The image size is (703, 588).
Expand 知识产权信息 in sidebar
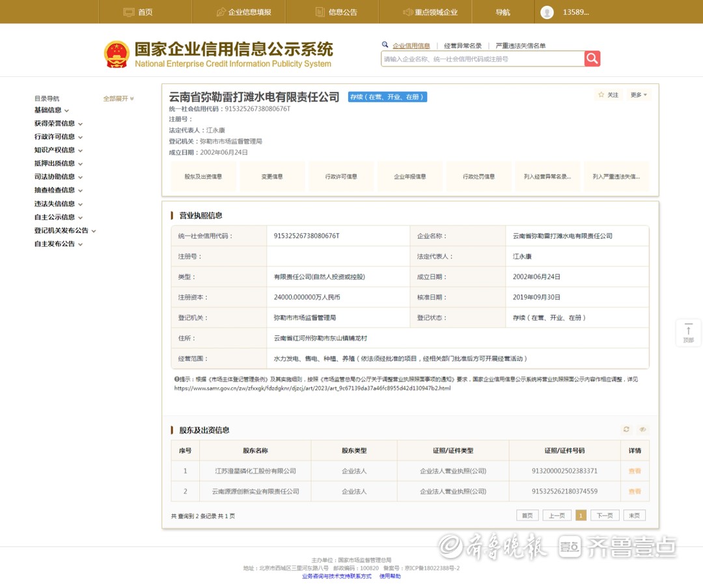click(59, 150)
